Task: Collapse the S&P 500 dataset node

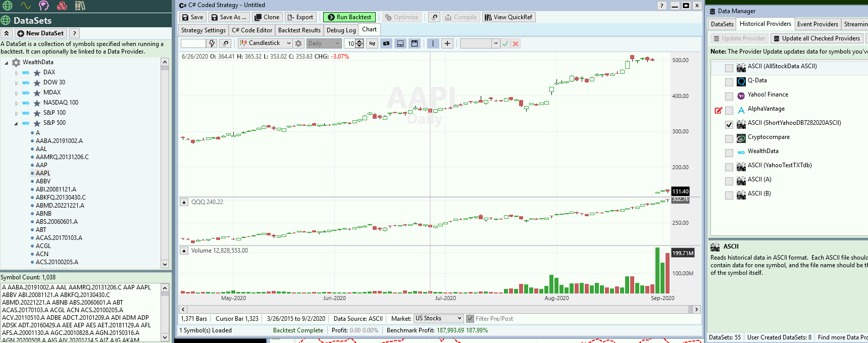Action: [x=16, y=123]
